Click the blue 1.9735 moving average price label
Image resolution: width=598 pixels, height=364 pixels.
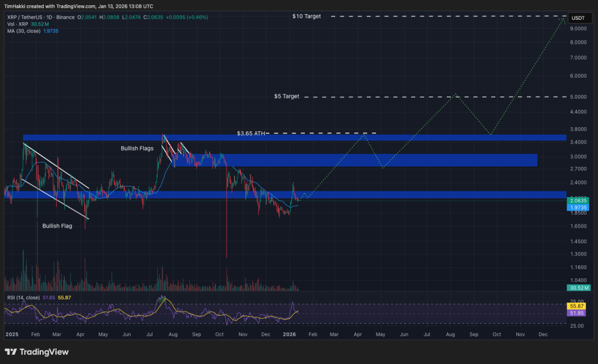(x=578, y=207)
